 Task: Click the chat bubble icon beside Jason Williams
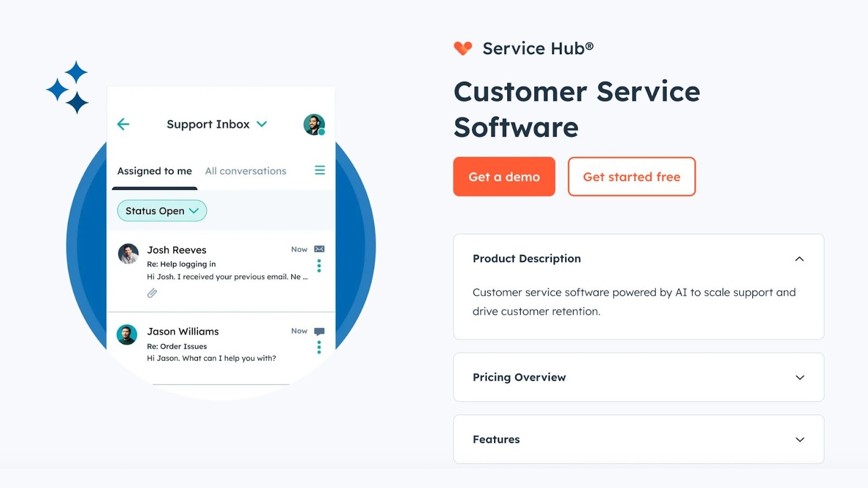tap(319, 331)
